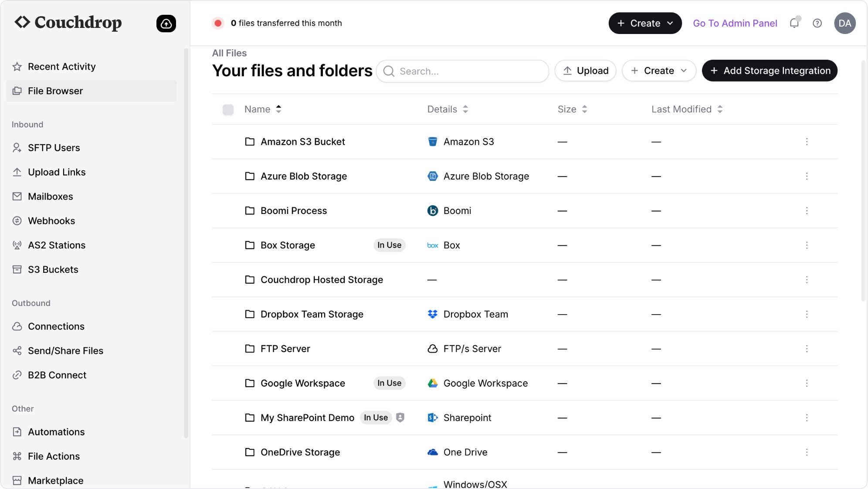Click the shield badge on My SharePoint Demo

[400, 418]
